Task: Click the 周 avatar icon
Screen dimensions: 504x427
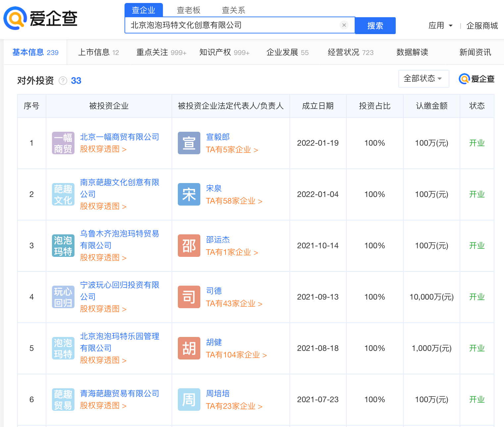Action: pos(189,400)
